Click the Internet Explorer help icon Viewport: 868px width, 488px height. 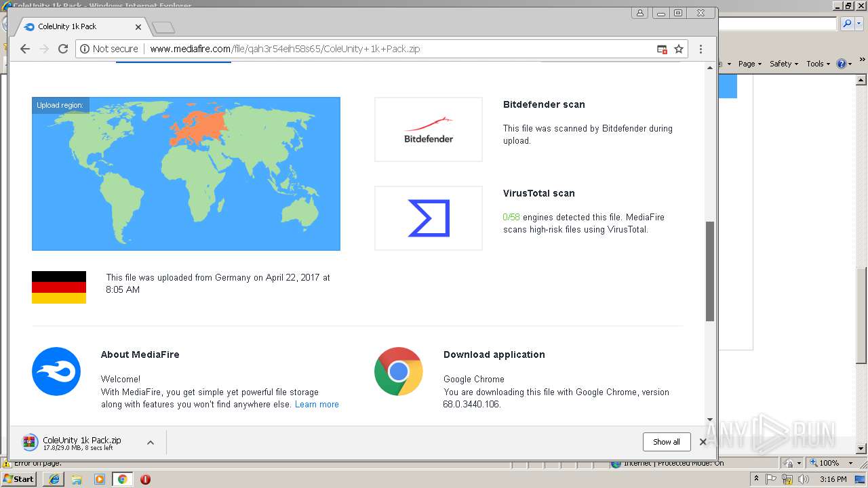(842, 64)
